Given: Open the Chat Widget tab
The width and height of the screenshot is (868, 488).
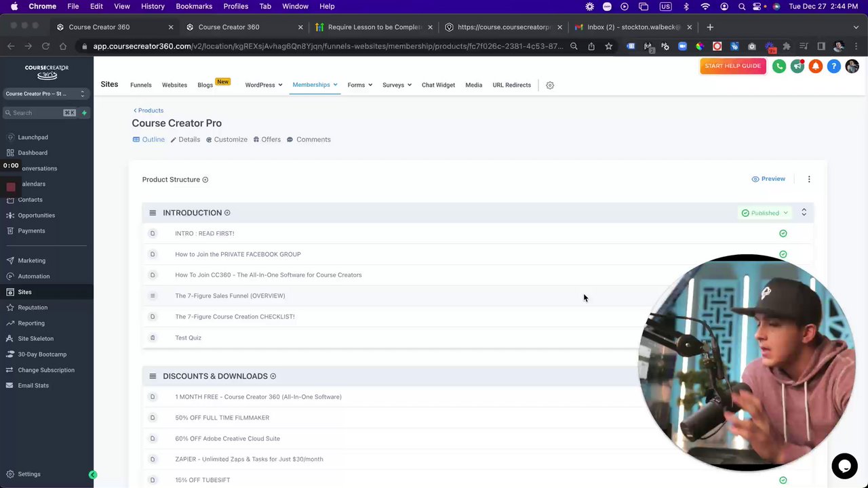Looking at the screenshot, I should coord(438,85).
